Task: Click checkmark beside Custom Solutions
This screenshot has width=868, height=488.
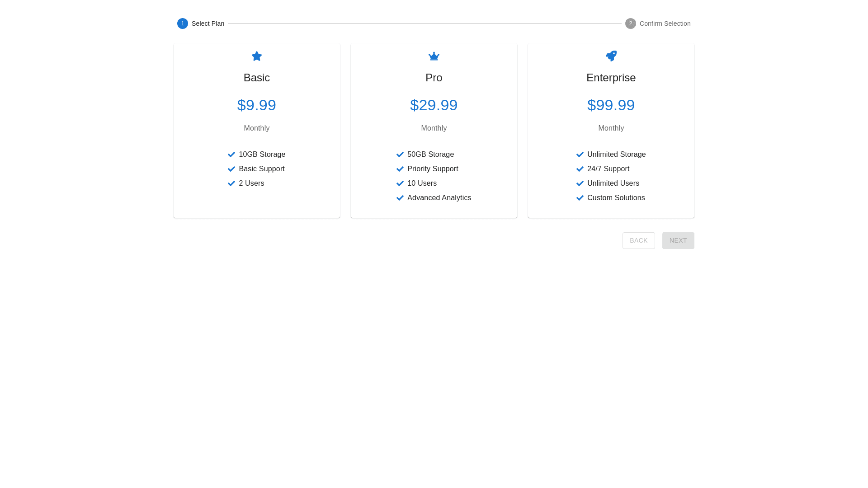Action: [x=580, y=198]
